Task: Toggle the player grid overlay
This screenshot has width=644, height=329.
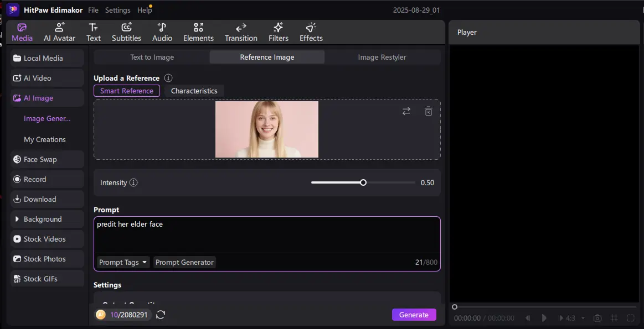Action: click(614, 318)
